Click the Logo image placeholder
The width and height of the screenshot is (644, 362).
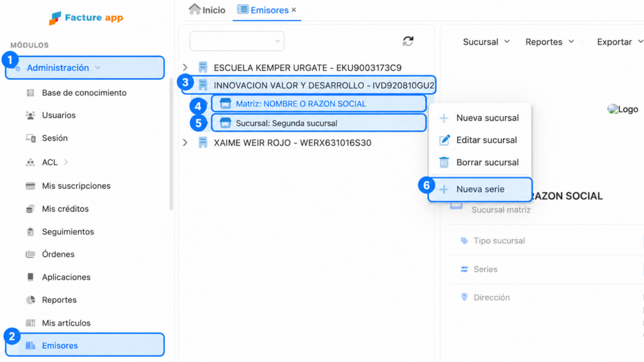(x=623, y=109)
